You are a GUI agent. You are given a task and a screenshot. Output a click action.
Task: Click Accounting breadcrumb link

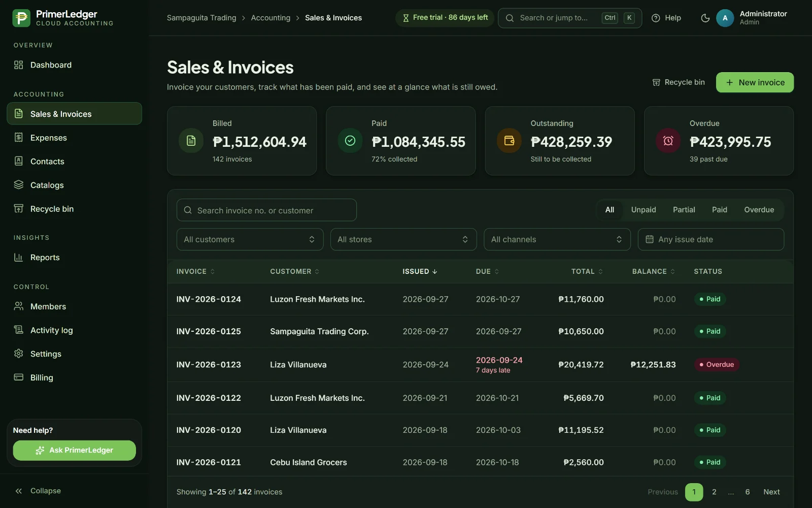tap(270, 18)
